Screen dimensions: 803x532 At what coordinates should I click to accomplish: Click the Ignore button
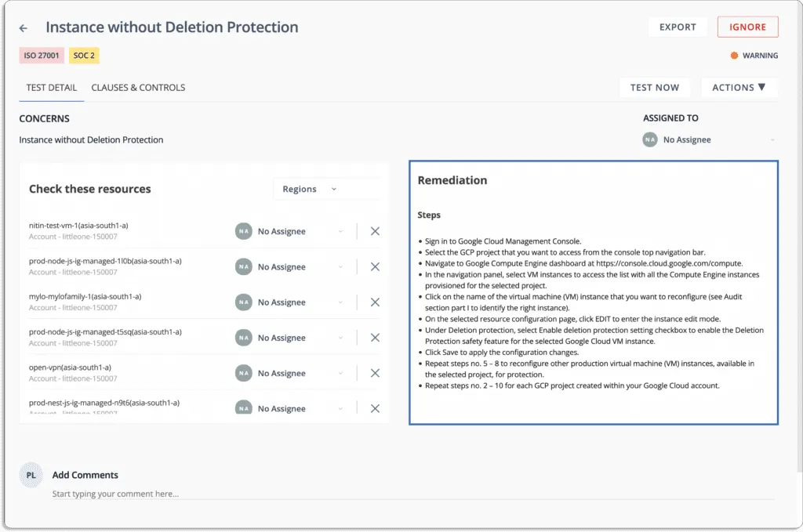point(747,26)
